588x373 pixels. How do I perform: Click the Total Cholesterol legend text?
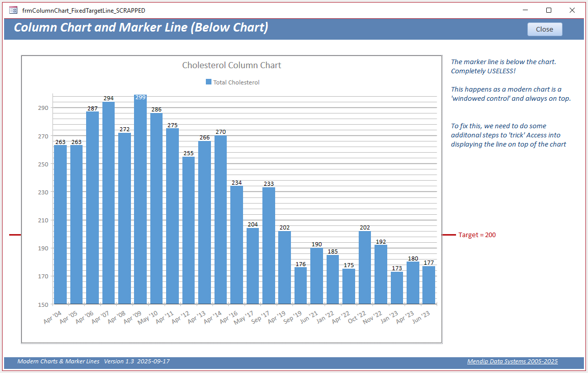tap(236, 82)
